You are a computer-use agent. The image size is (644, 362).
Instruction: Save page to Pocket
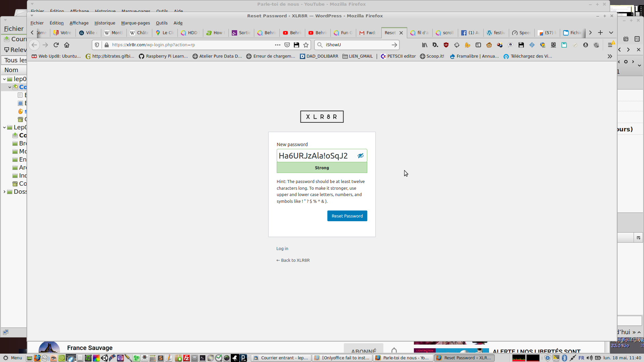click(287, 45)
